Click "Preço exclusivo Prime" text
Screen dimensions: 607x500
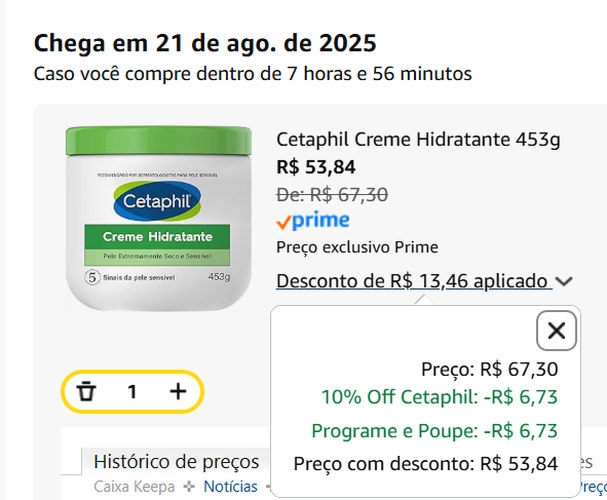[357, 247]
